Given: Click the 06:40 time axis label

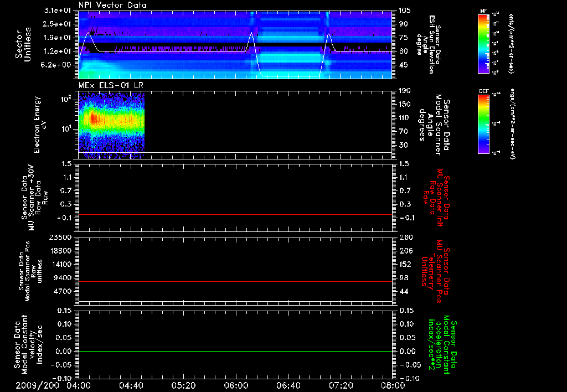Looking at the screenshot, I should [x=288, y=385].
